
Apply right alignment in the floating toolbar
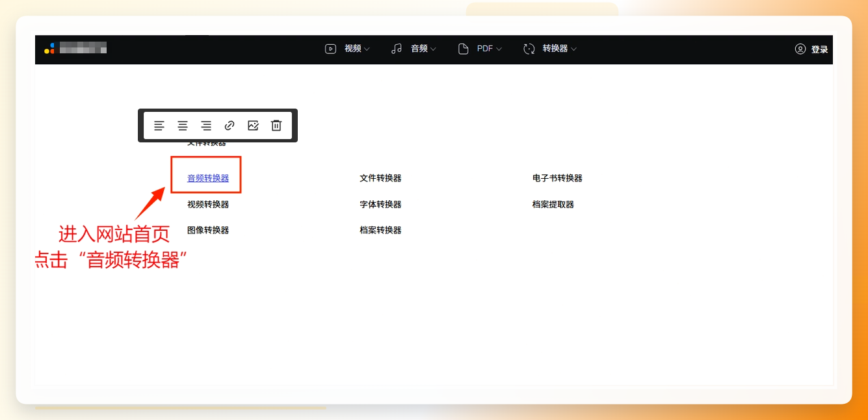(206, 125)
